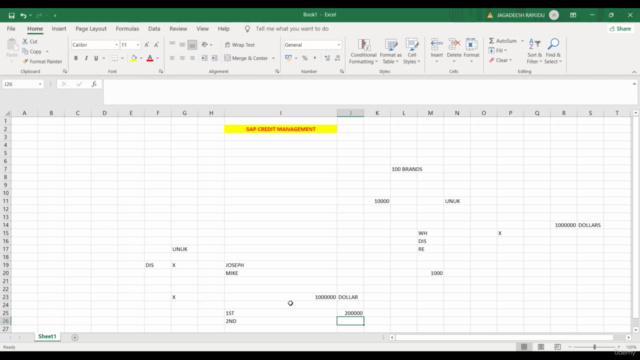Click Increase Decimal
The width and height of the screenshot is (640, 360).
click(327, 58)
